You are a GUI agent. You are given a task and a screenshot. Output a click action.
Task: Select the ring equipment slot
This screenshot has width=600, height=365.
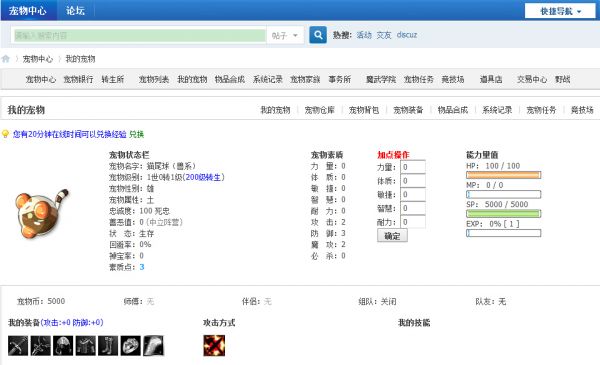(x=131, y=345)
